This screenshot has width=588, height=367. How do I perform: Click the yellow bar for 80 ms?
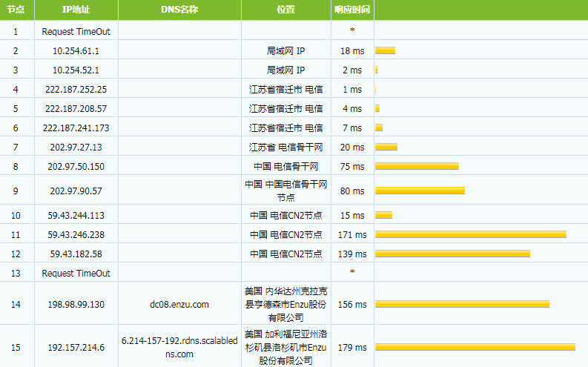pos(420,191)
